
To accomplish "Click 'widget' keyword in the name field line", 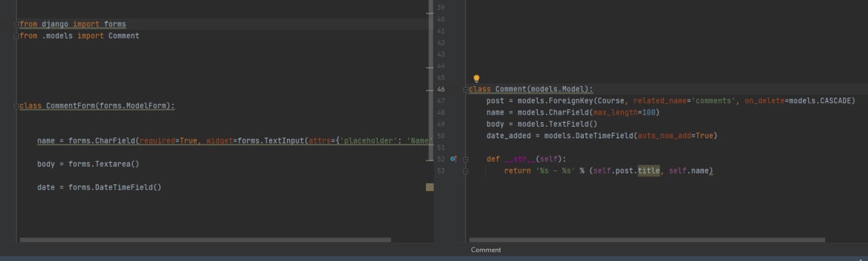I will pyautogui.click(x=220, y=141).
